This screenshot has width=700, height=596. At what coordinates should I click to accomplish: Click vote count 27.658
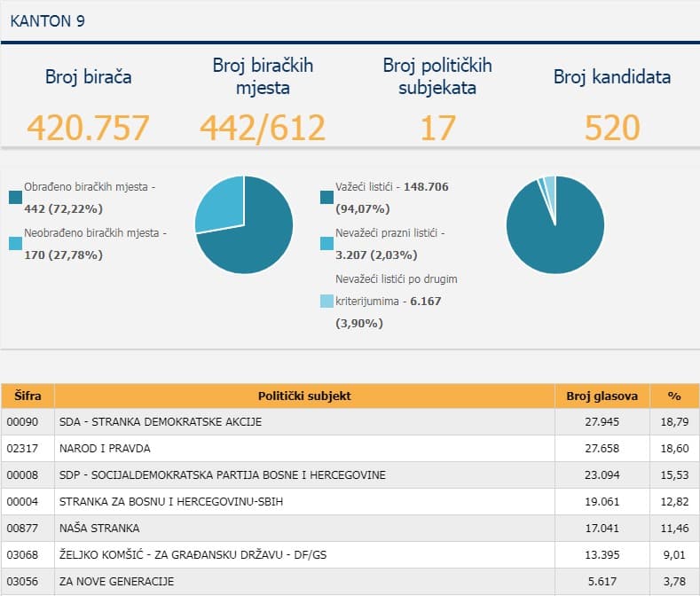pyautogui.click(x=602, y=448)
